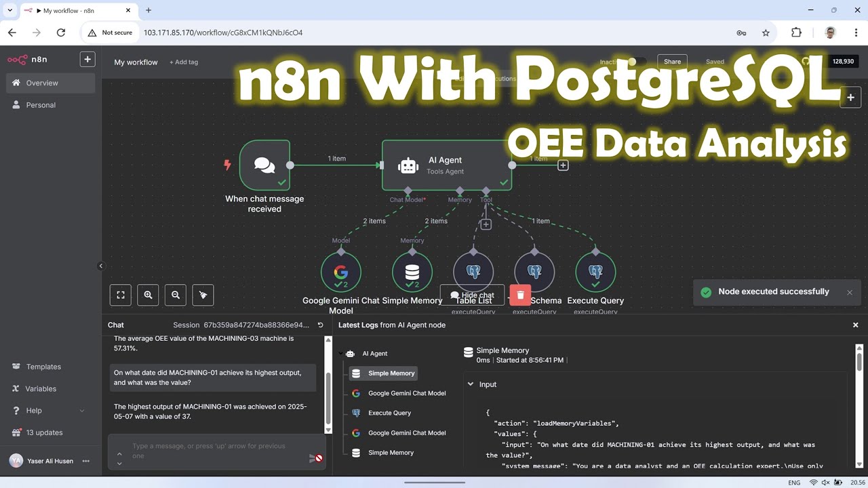This screenshot has width=868, height=488.
Task: Select the Schema Postgres node
Action: tap(534, 272)
